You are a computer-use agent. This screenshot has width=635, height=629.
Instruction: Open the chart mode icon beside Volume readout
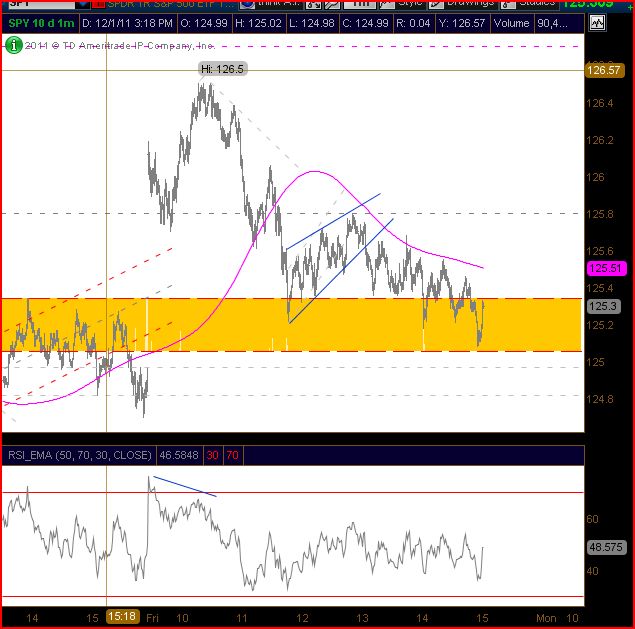click(x=597, y=23)
